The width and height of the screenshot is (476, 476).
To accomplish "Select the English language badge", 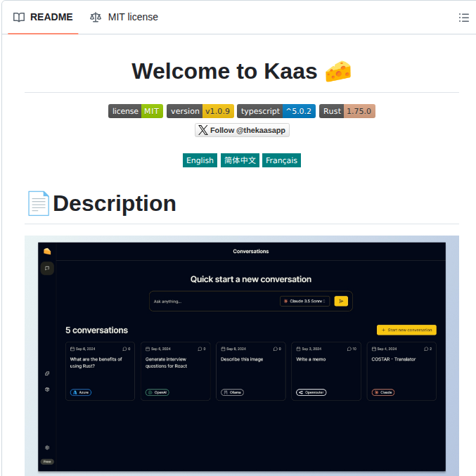I will [200, 160].
